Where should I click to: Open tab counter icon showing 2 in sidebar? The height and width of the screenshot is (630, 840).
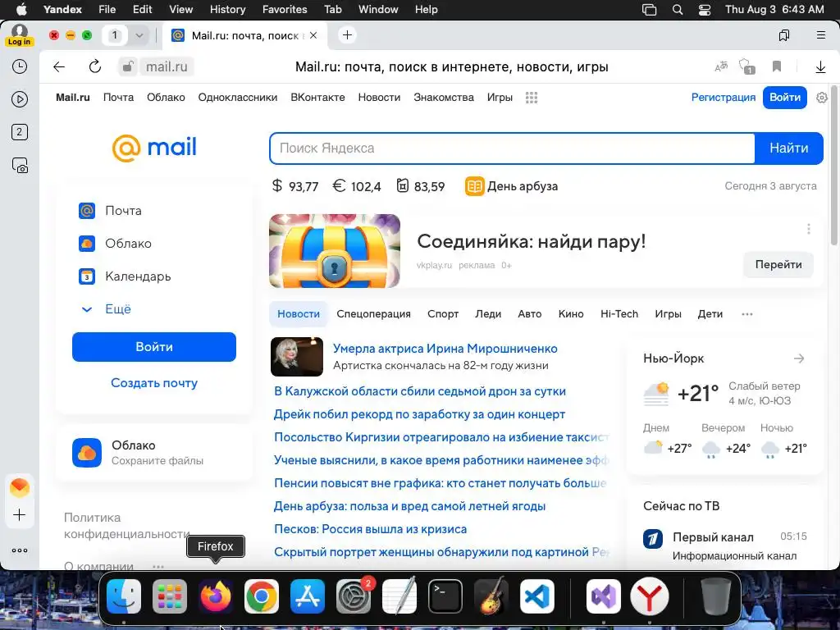click(20, 132)
